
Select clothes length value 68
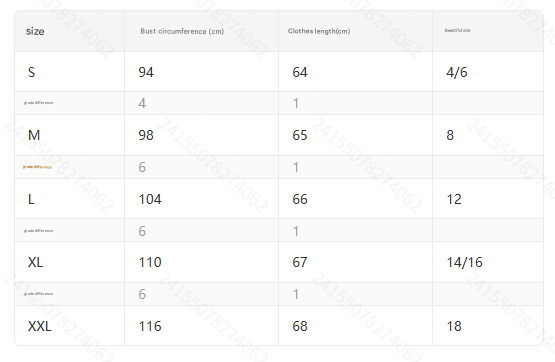pyautogui.click(x=300, y=326)
